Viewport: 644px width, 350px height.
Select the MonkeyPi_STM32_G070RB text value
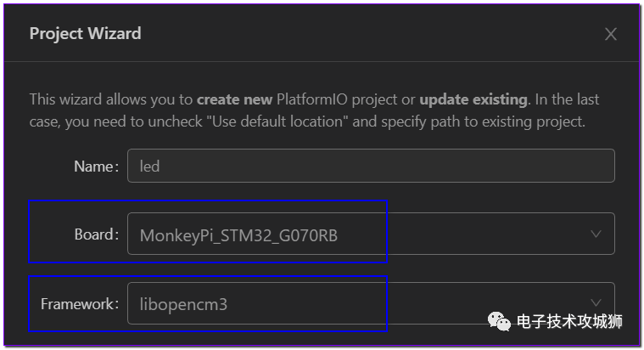pyautogui.click(x=238, y=235)
